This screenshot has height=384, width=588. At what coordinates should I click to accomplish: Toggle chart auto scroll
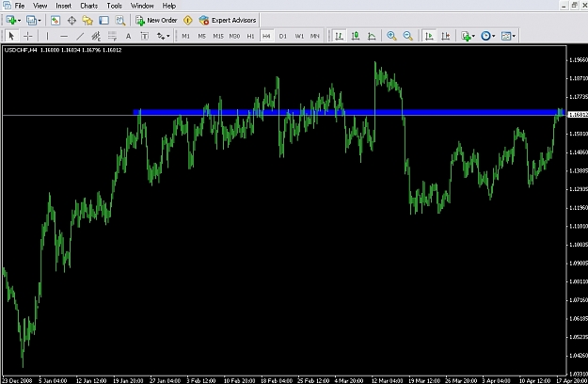(x=429, y=36)
